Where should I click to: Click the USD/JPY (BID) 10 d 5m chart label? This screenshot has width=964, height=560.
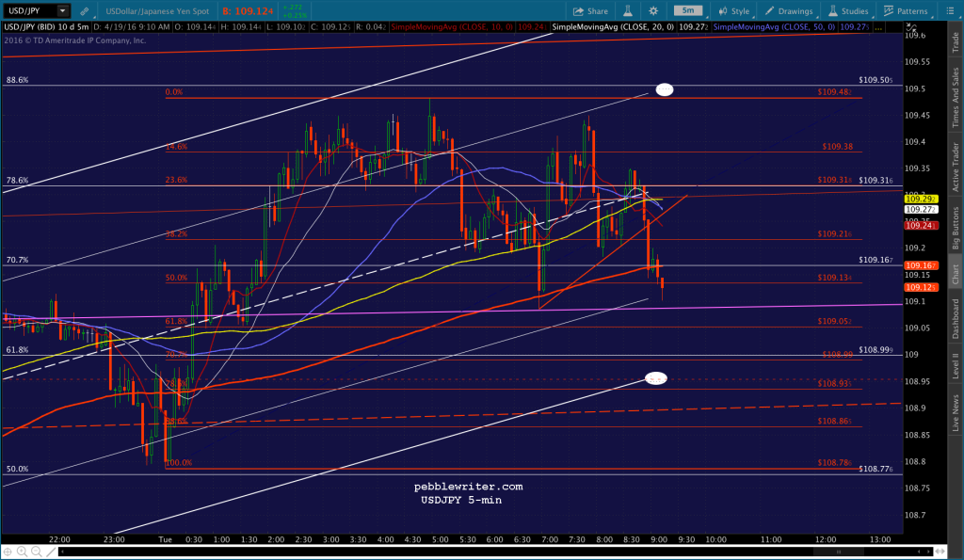click(x=47, y=27)
